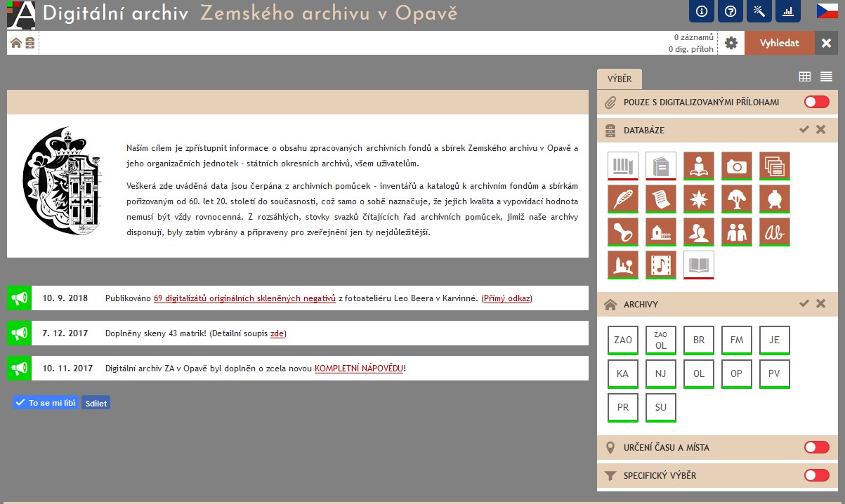This screenshot has width=845, height=504.
Task: Toggle the FM archive box
Action: coord(737,340)
